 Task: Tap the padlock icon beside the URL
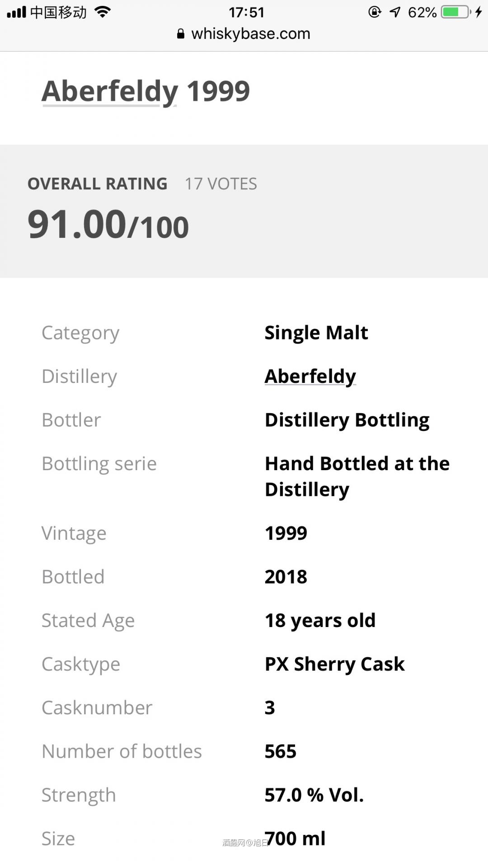[181, 34]
